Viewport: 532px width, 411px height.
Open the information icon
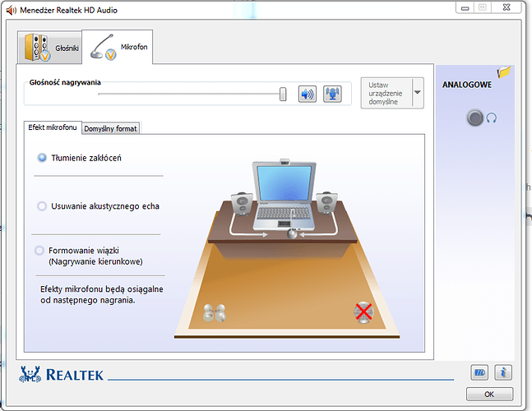click(503, 373)
